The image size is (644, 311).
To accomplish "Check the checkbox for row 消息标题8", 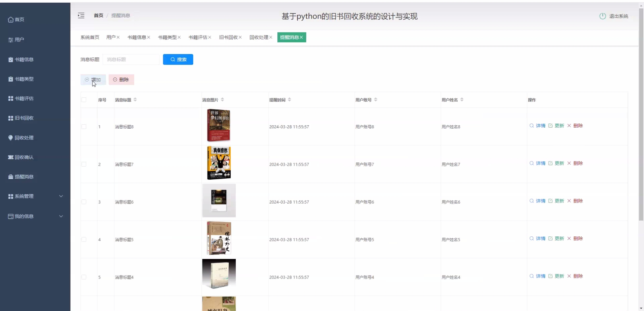I will click(x=84, y=127).
